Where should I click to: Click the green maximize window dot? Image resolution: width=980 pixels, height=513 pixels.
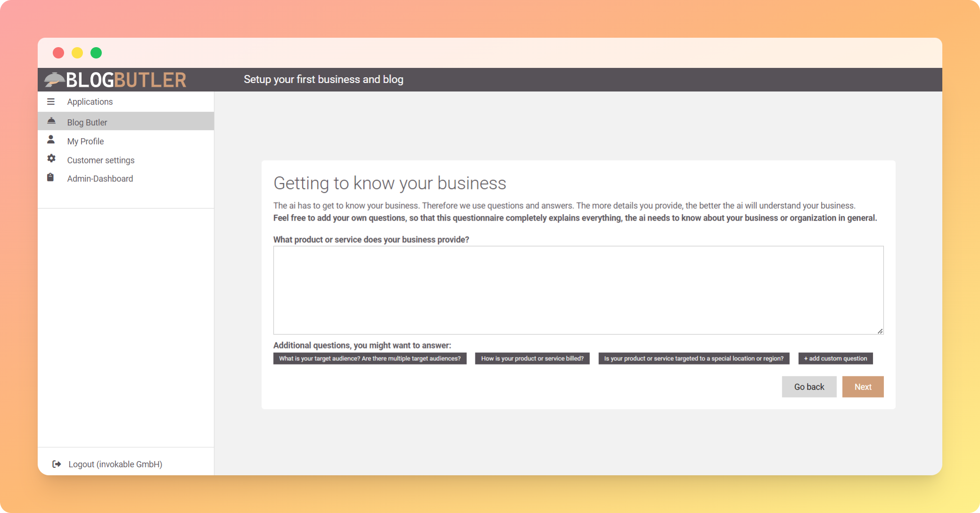pos(96,53)
